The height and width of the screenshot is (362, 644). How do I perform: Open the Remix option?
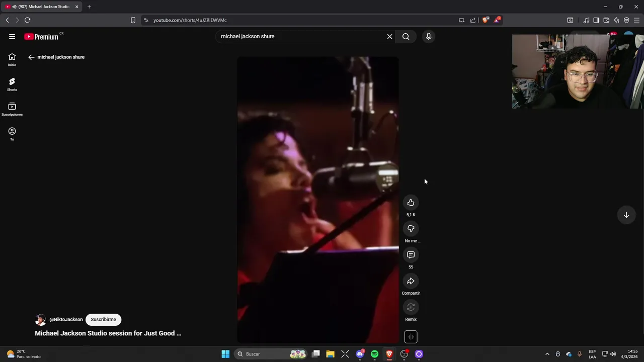[411, 307]
